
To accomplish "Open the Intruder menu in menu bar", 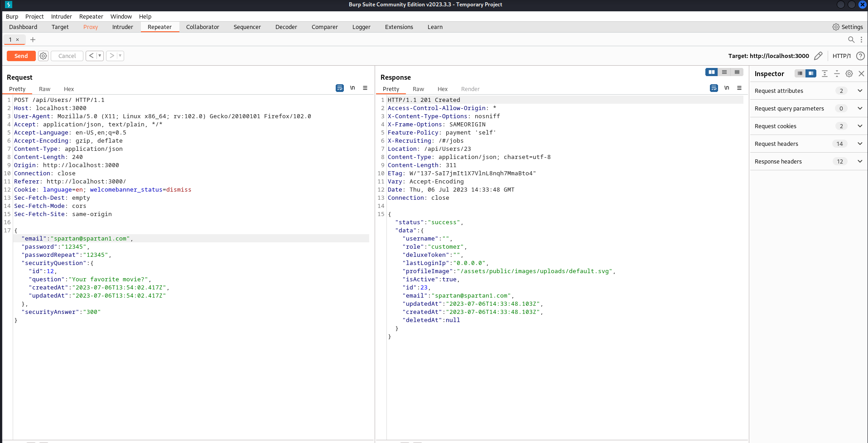I will tap(62, 16).
